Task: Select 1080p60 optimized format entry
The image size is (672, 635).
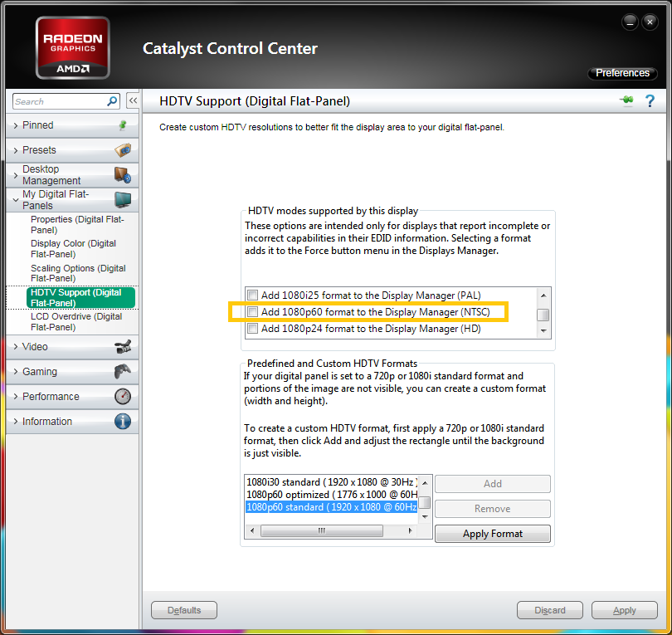Action: point(331,495)
